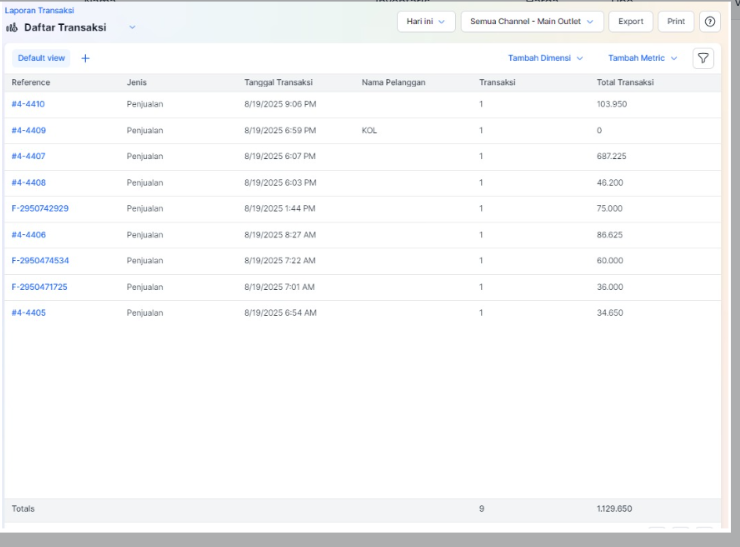Open Semua Channel - Main Outlet dropdown
The width and height of the screenshot is (740, 547).
tap(532, 22)
